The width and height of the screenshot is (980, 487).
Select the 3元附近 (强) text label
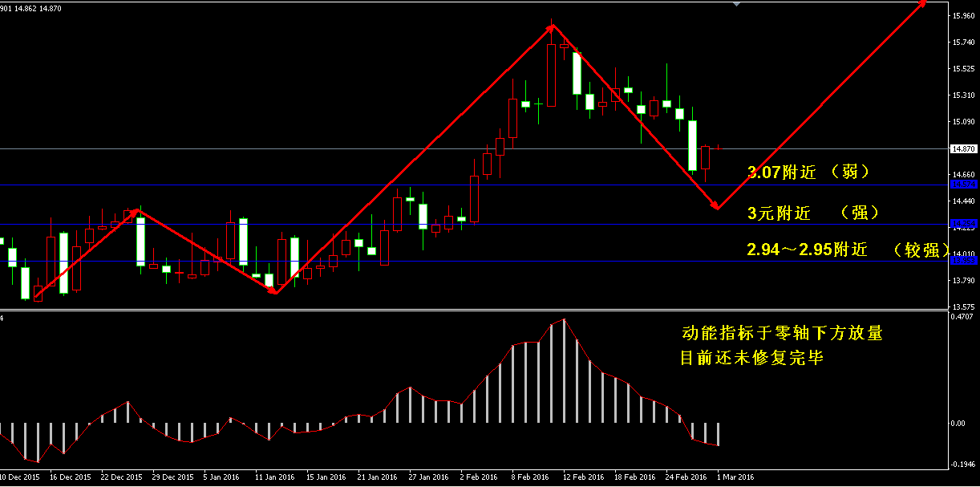point(813,213)
